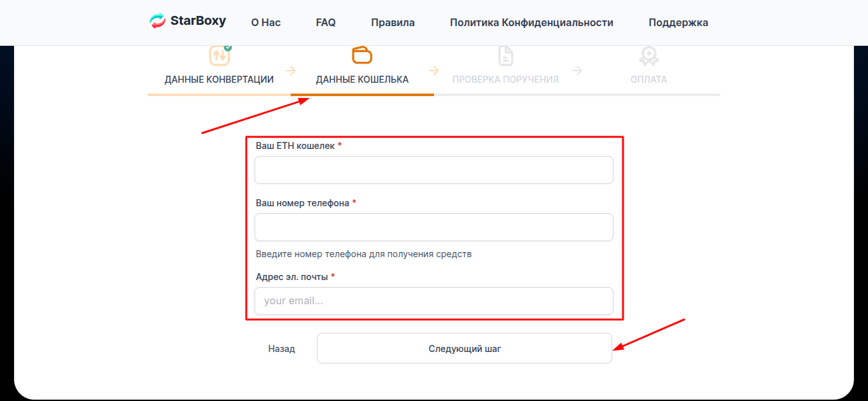Go back with the Назад link
This screenshot has height=401, width=868.
pyautogui.click(x=281, y=349)
